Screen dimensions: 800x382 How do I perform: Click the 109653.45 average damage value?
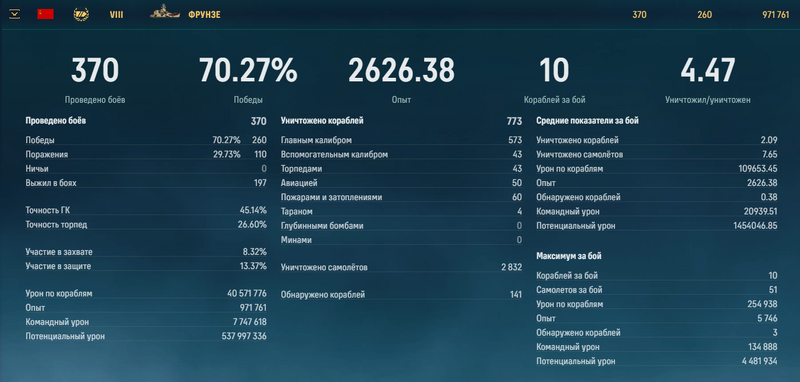758,169
